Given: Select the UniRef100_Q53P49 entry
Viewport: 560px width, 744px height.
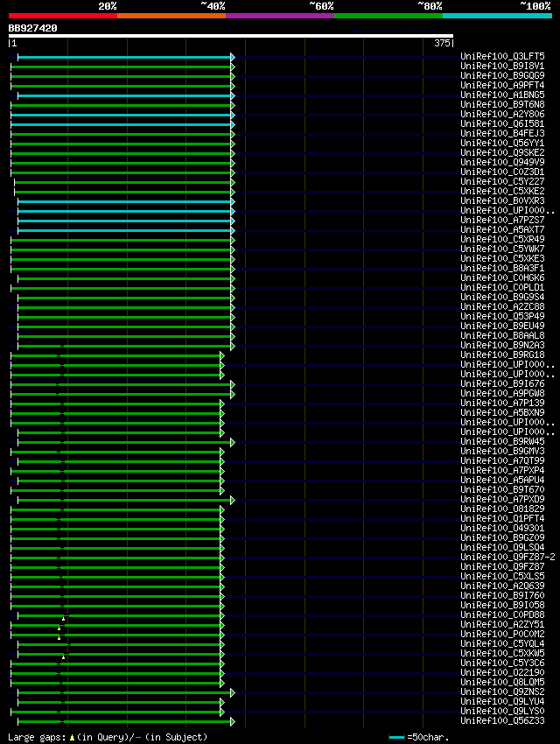Looking at the screenshot, I should click(502, 317).
